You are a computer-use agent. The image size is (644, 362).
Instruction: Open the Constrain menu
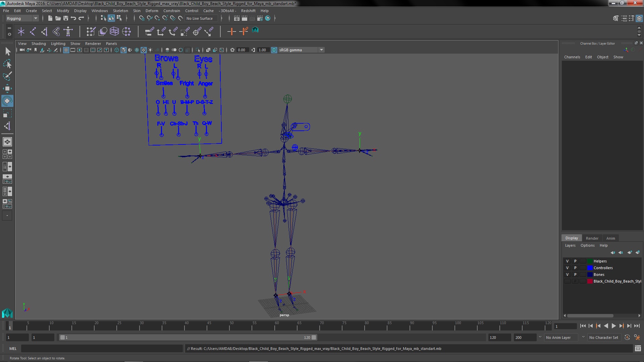171,11
